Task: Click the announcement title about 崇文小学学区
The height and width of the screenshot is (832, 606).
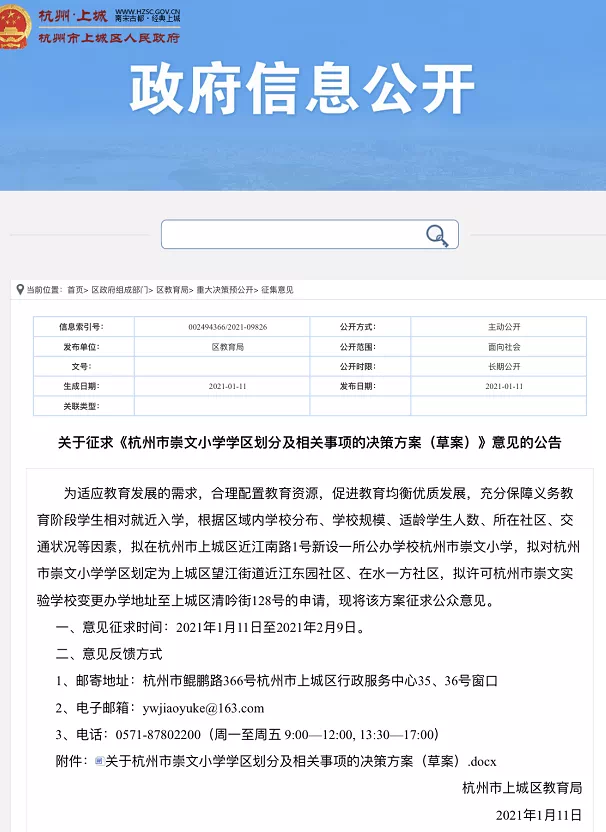Action: pyautogui.click(x=303, y=442)
